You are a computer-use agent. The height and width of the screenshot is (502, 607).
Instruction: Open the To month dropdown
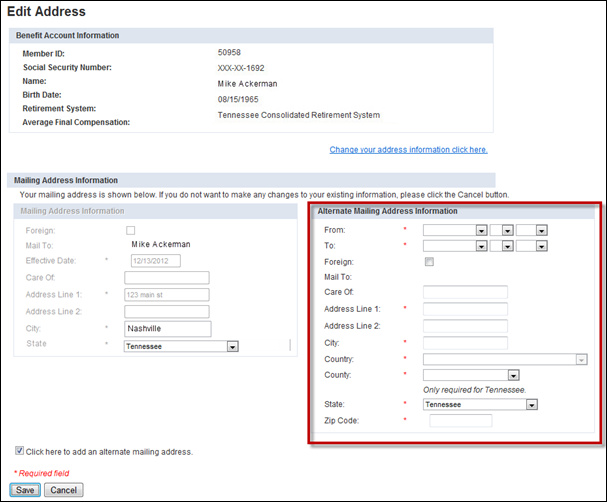[455, 246]
